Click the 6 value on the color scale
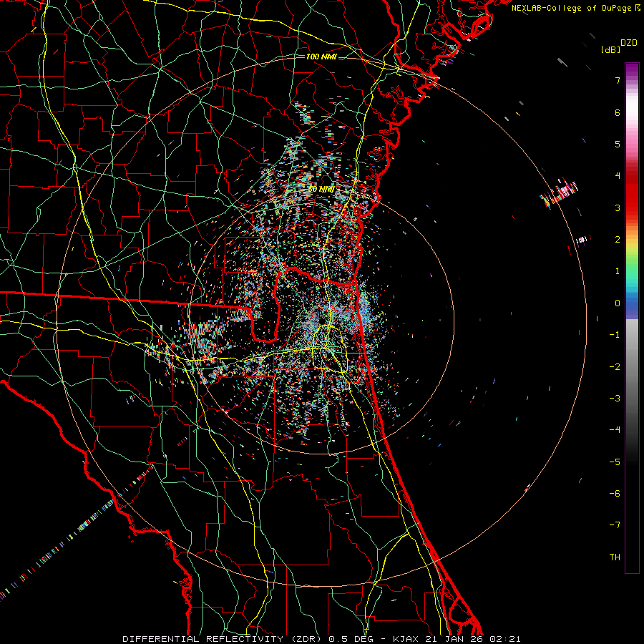This screenshot has height=644, width=644. click(x=618, y=112)
